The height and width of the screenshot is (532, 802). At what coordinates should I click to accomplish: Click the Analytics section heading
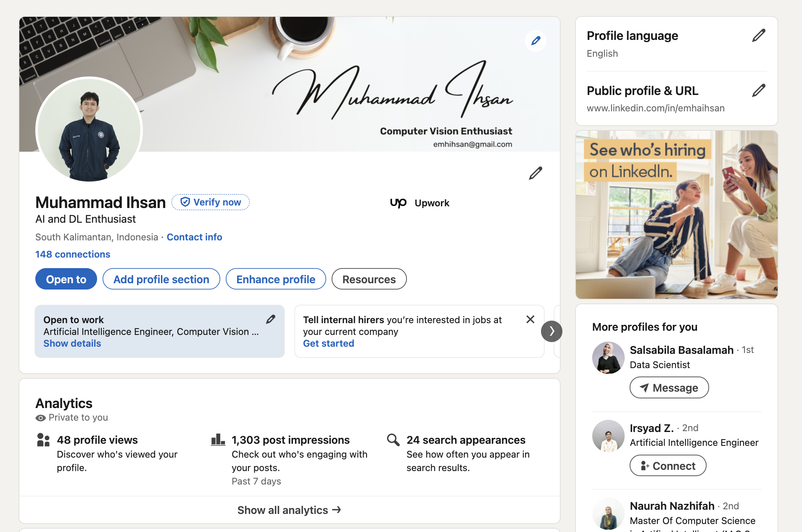point(64,403)
